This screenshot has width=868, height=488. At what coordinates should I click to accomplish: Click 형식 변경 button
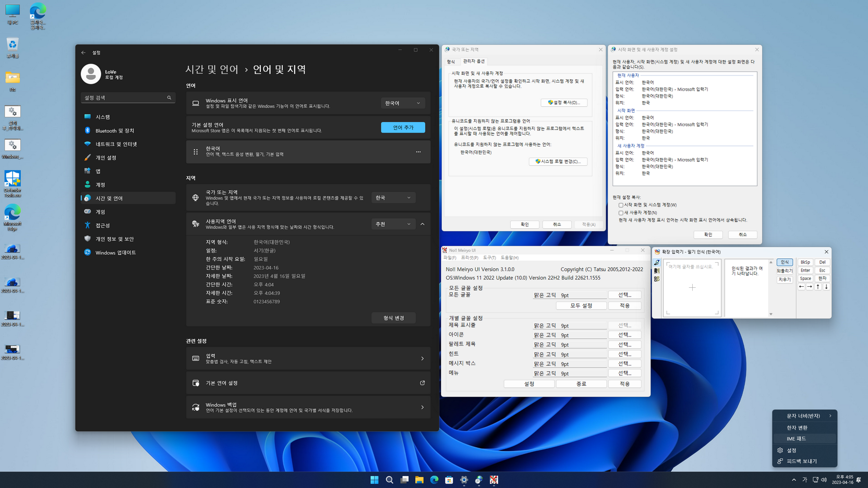tap(393, 318)
